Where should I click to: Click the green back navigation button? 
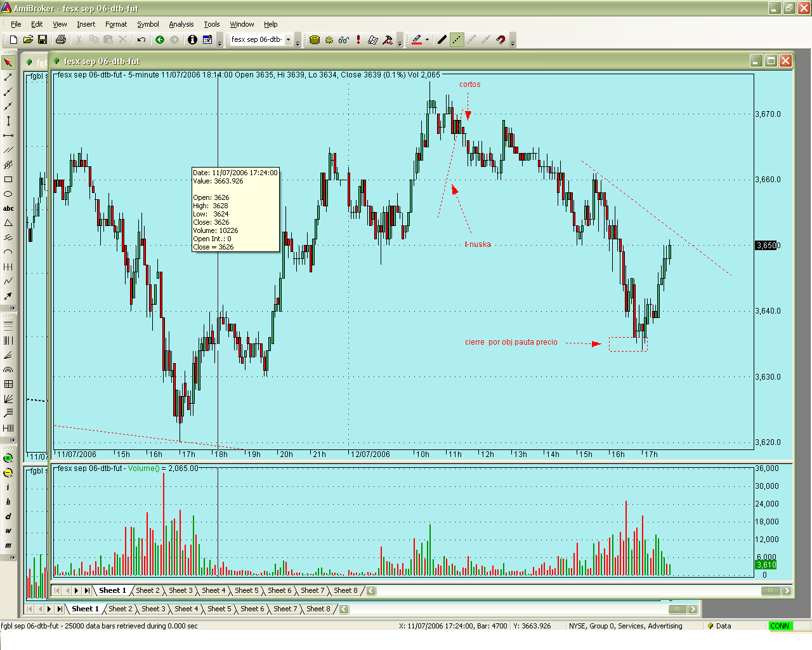click(x=160, y=39)
